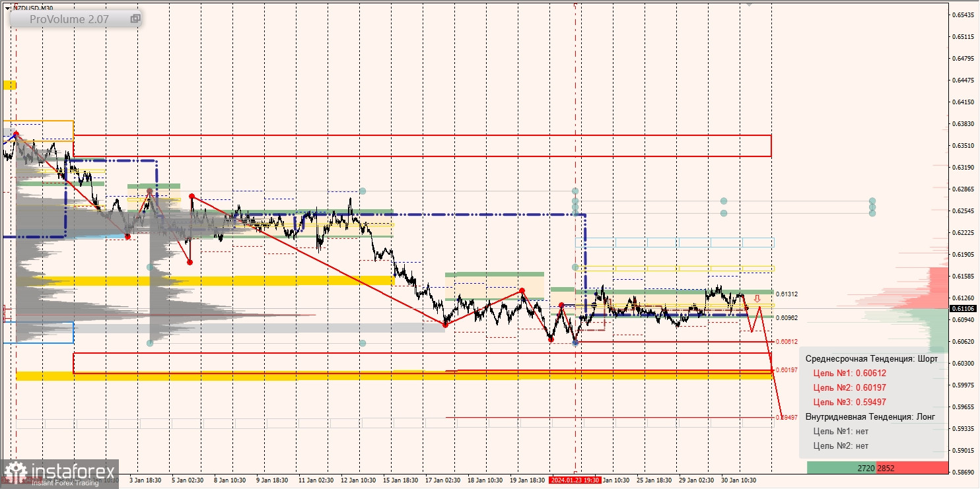This screenshot has height=489, width=980.
Task: Select target 'Цель №2: 0.60197'
Action: 849,387
